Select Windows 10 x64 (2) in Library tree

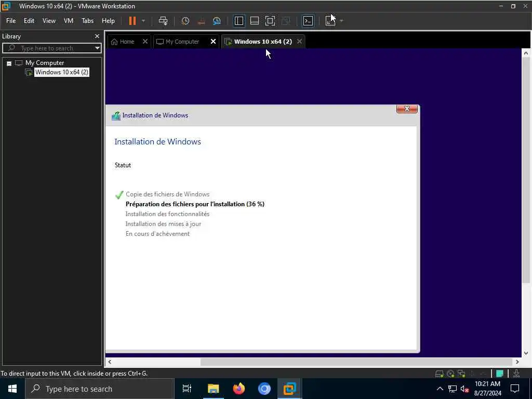point(61,72)
